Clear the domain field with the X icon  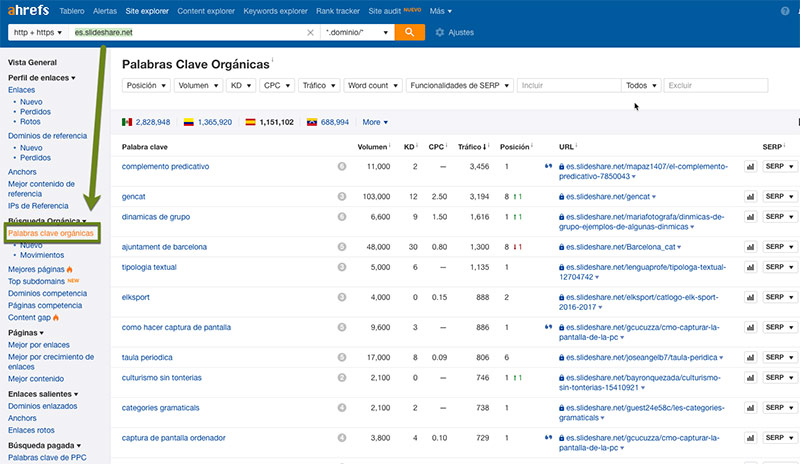point(310,32)
